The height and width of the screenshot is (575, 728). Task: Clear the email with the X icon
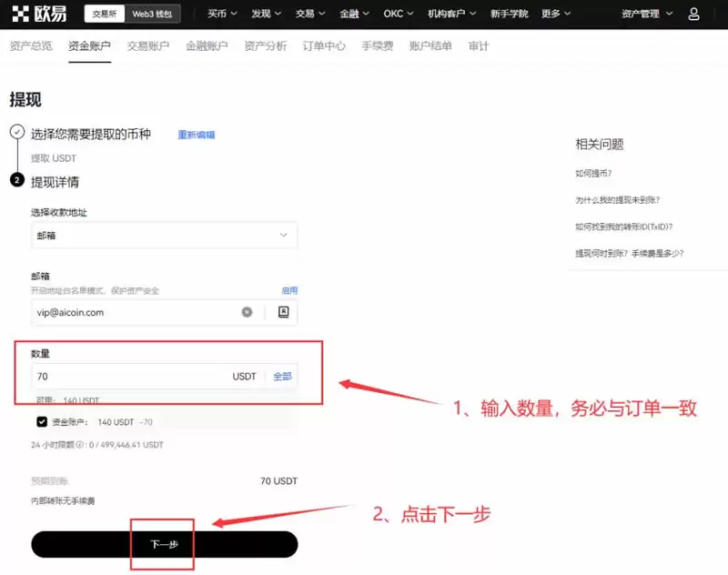click(x=246, y=312)
